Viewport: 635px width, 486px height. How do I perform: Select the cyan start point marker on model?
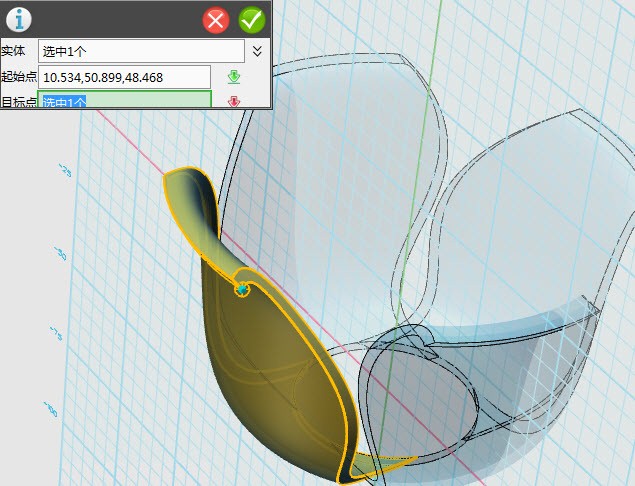pyautogui.click(x=242, y=289)
